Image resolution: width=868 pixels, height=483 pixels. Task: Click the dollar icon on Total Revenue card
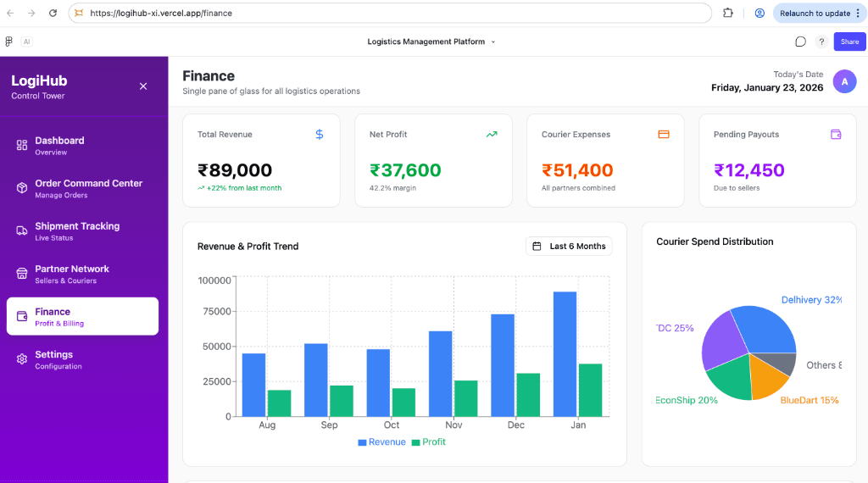[x=320, y=135]
